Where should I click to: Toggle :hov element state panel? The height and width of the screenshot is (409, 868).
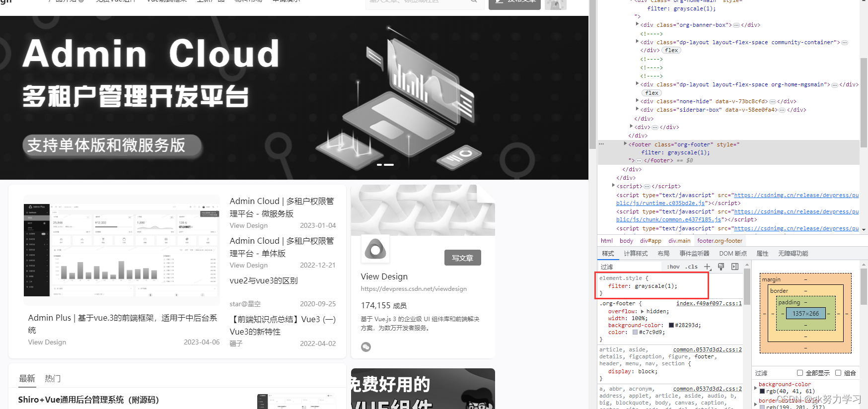tap(673, 267)
